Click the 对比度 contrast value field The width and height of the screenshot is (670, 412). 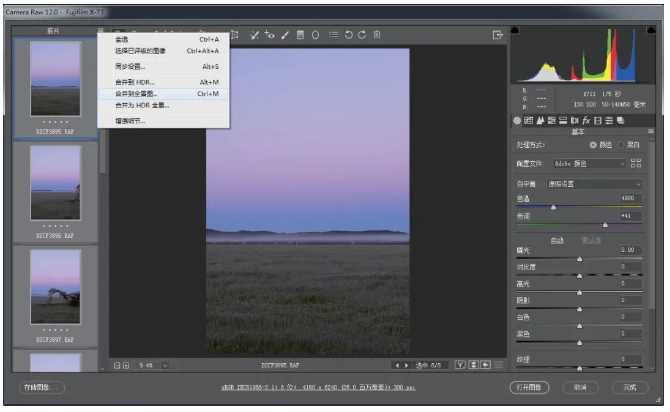point(631,267)
